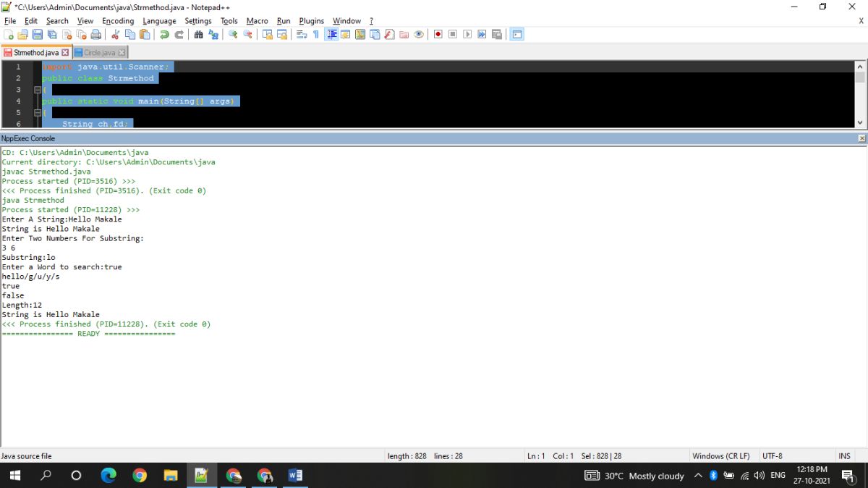Toggle file monitoring with the eye icon
Viewport: 868px width, 488px height.
point(419,34)
